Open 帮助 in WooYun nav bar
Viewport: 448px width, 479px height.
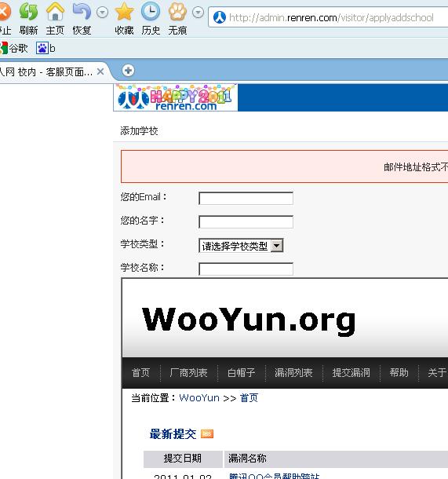pos(399,372)
